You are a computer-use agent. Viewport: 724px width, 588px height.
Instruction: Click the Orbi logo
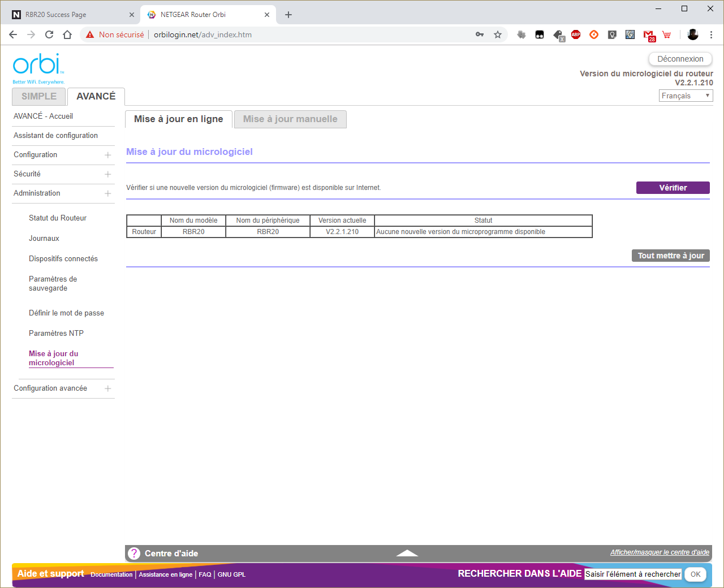click(38, 68)
